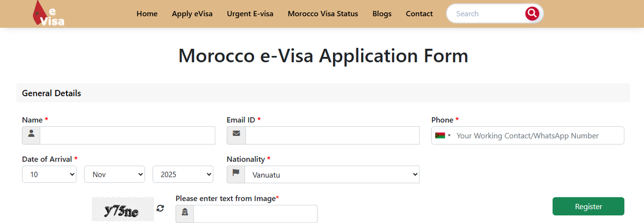The height and width of the screenshot is (223, 644).
Task: Open the Apply eVisa page
Action: [x=192, y=14]
